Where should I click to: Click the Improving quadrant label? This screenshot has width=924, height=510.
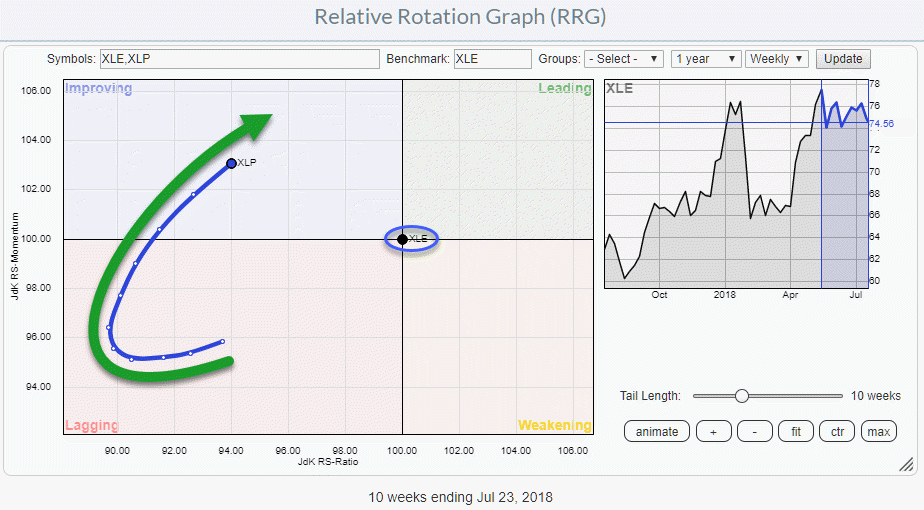click(98, 88)
